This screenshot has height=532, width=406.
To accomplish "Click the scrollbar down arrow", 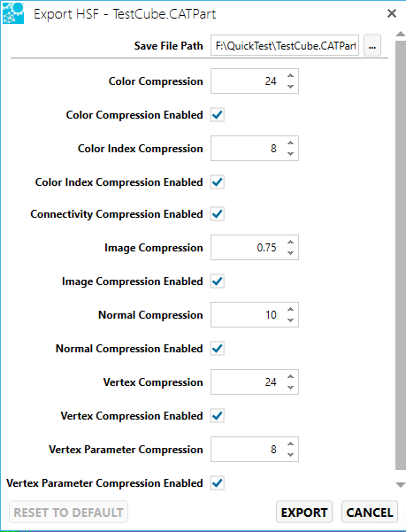I will click(400, 484).
